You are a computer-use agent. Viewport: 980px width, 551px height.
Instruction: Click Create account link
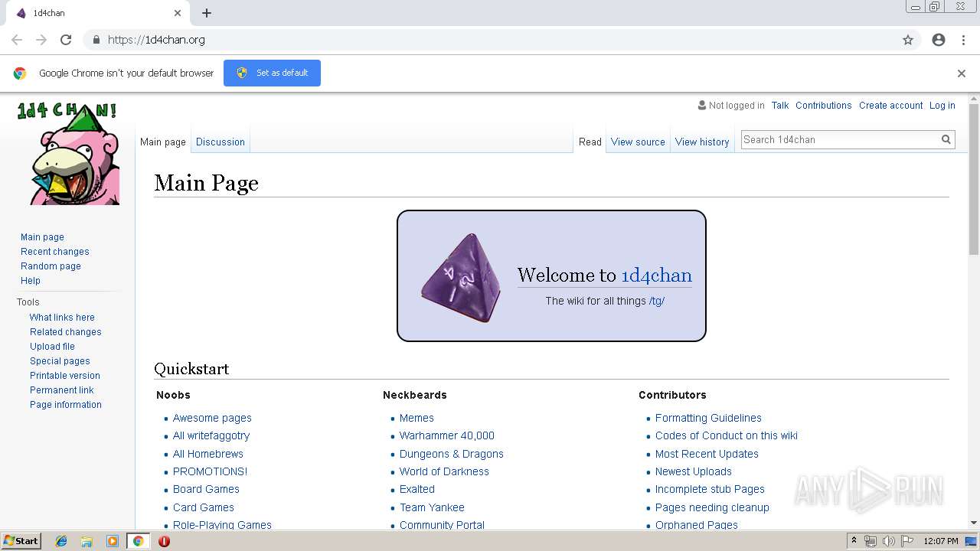pyautogui.click(x=891, y=106)
